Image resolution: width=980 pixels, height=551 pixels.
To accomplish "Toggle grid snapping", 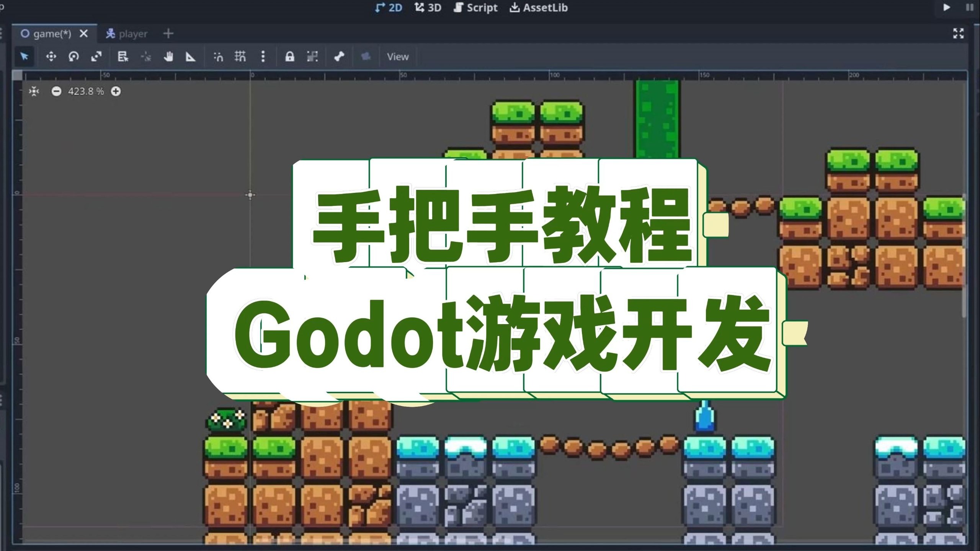I will click(x=240, y=57).
